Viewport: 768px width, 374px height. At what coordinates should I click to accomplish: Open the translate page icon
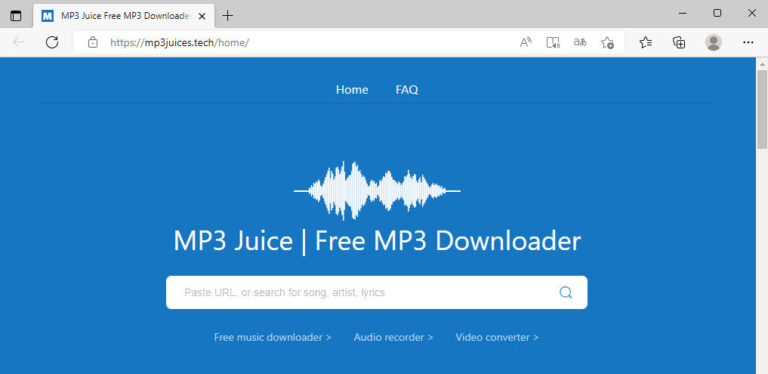(x=580, y=43)
